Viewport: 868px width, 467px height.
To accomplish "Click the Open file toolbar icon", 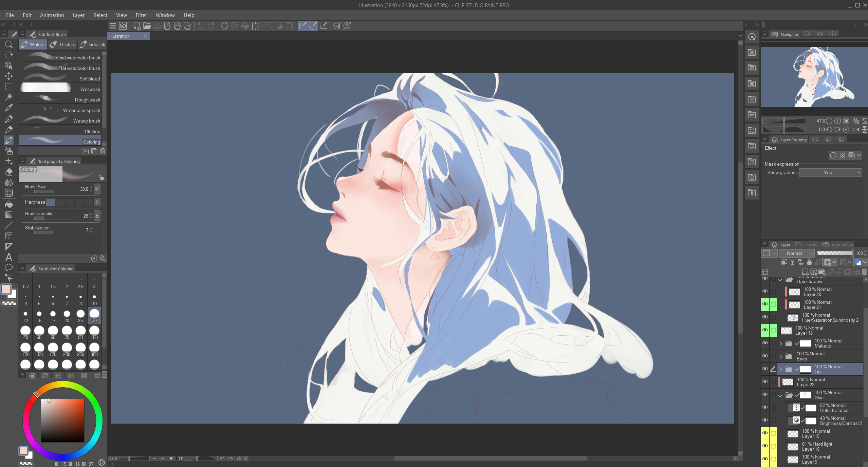I will click(x=147, y=26).
